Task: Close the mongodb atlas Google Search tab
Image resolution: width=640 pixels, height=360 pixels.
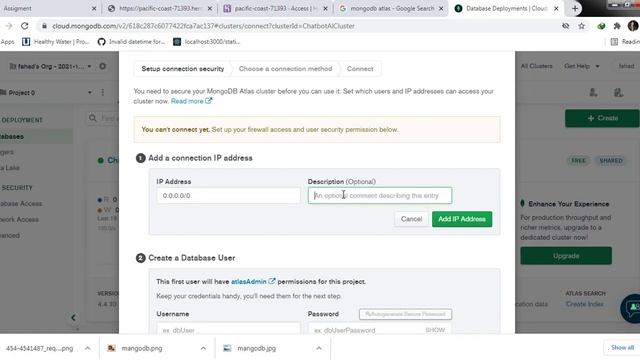Action: [441, 8]
